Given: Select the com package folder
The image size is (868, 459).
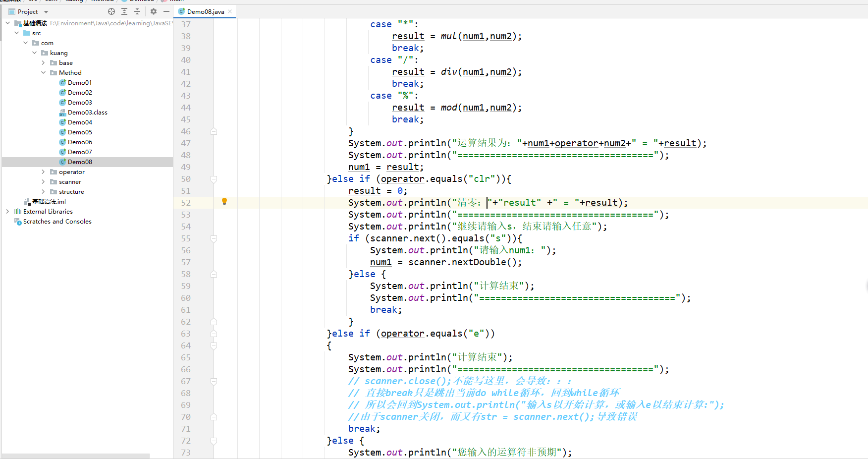Looking at the screenshot, I should tap(47, 43).
